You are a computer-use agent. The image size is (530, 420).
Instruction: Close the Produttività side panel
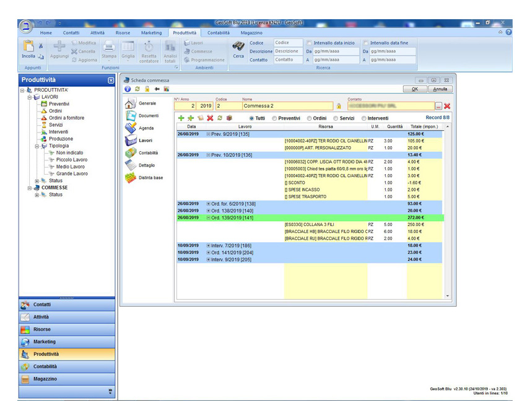click(x=111, y=81)
